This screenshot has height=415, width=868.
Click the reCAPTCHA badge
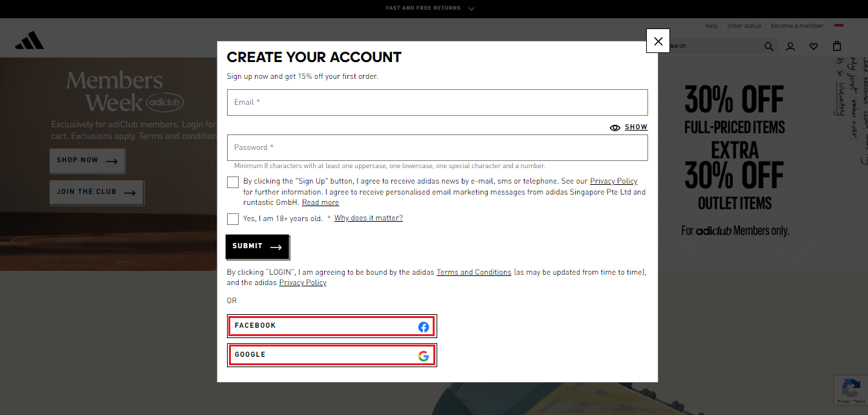point(851,390)
